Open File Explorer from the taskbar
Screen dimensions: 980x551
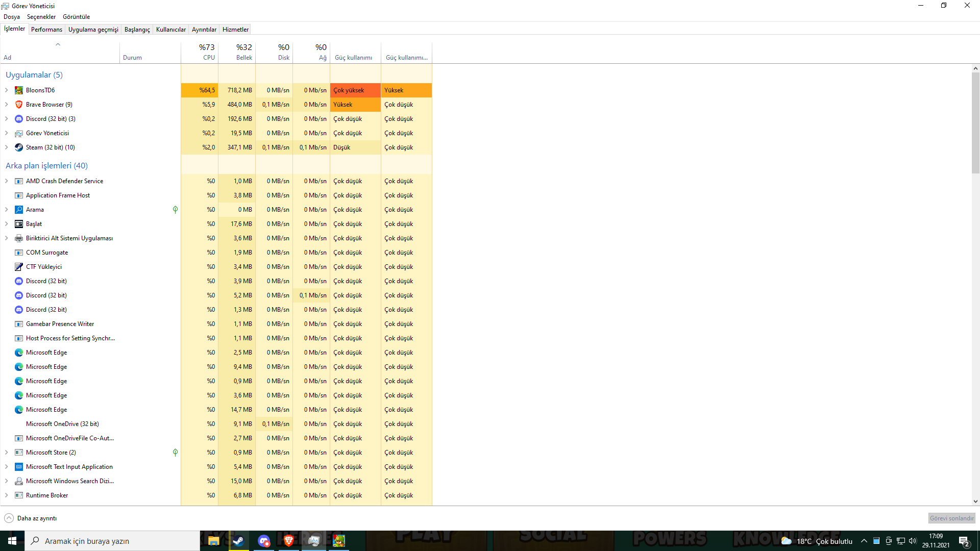(213, 541)
